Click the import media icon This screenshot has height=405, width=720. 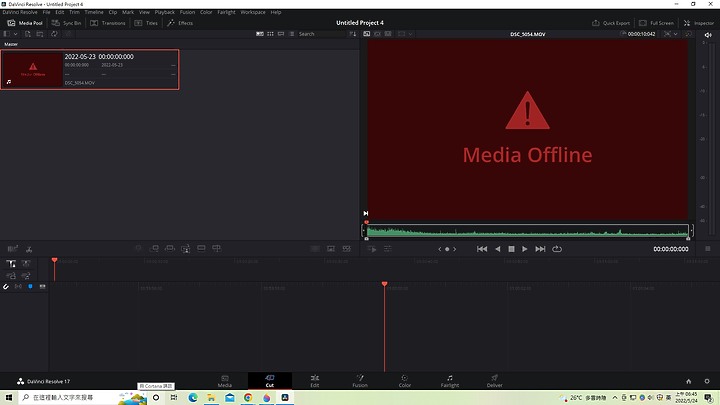coord(28,34)
